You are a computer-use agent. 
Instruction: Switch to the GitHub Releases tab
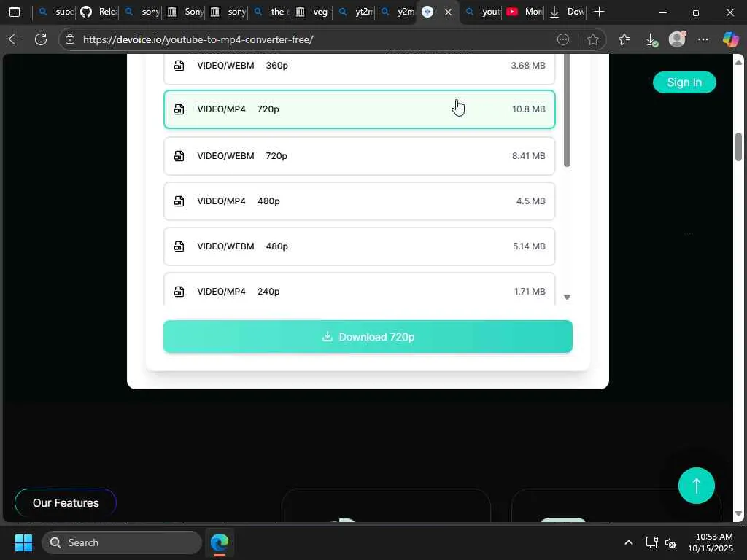98,12
